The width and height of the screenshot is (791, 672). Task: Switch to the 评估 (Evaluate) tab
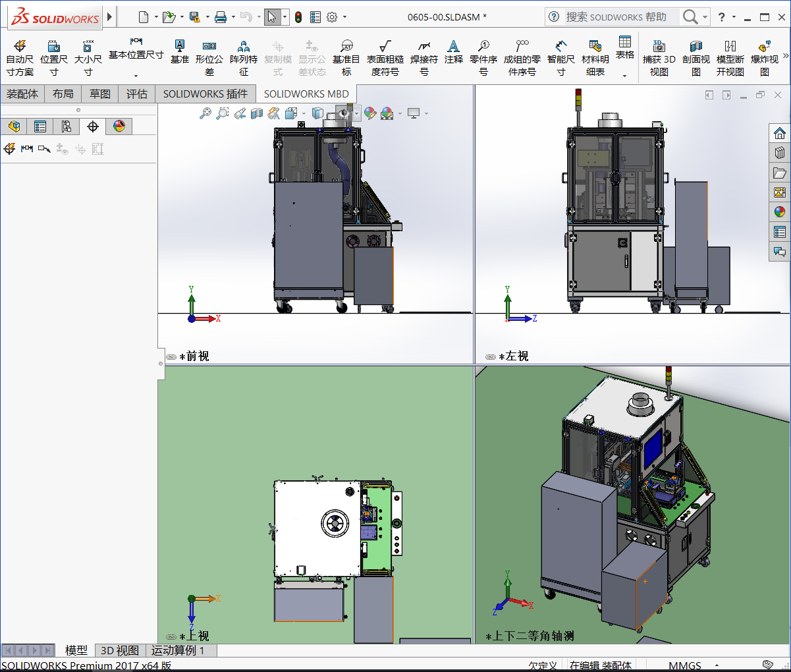point(137,94)
